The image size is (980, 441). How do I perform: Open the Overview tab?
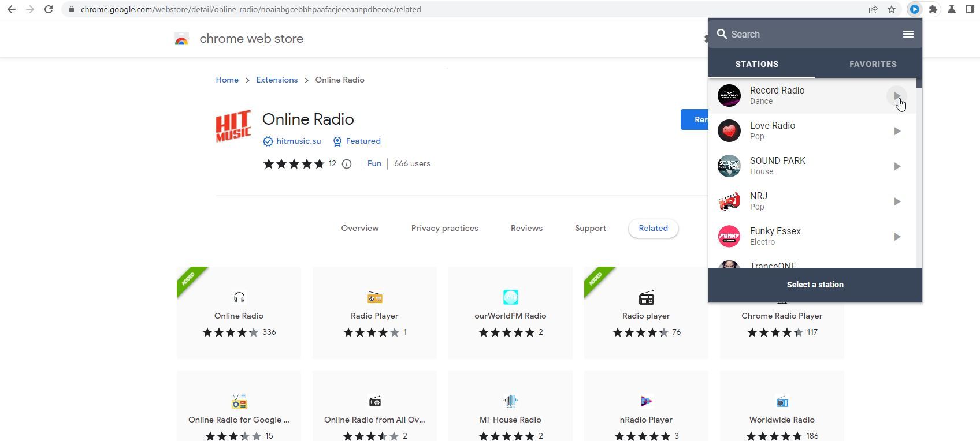click(360, 228)
